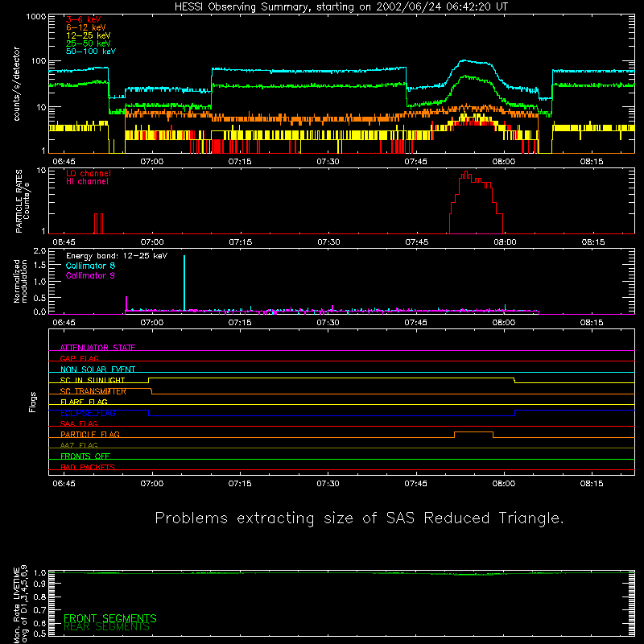Click the Energy band: 12-25 keV label

[117, 256]
